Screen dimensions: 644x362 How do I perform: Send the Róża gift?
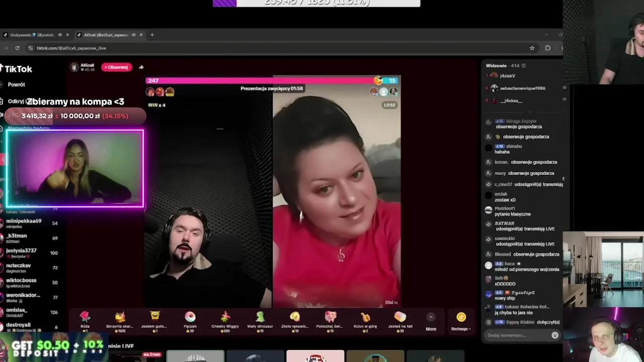(85, 321)
